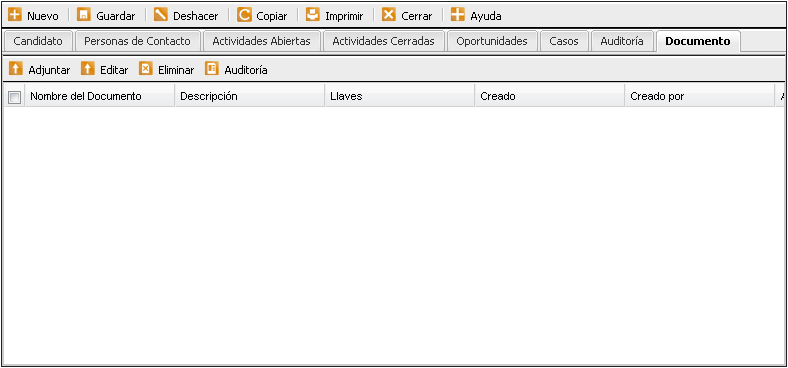The height and width of the screenshot is (368, 788).
Task: Click the Cerrar button label
Action: pyautogui.click(x=417, y=16)
